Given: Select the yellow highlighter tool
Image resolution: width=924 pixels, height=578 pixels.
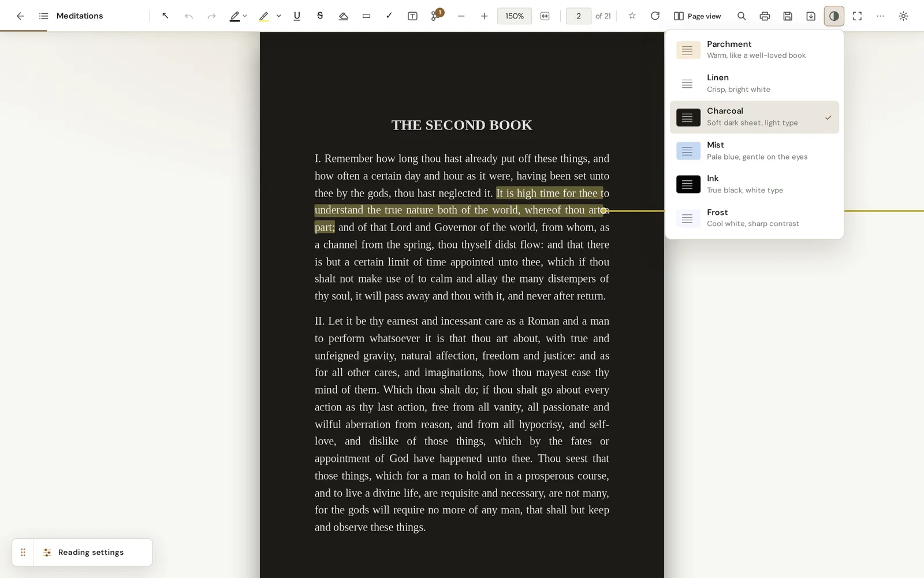Looking at the screenshot, I should [x=264, y=16].
